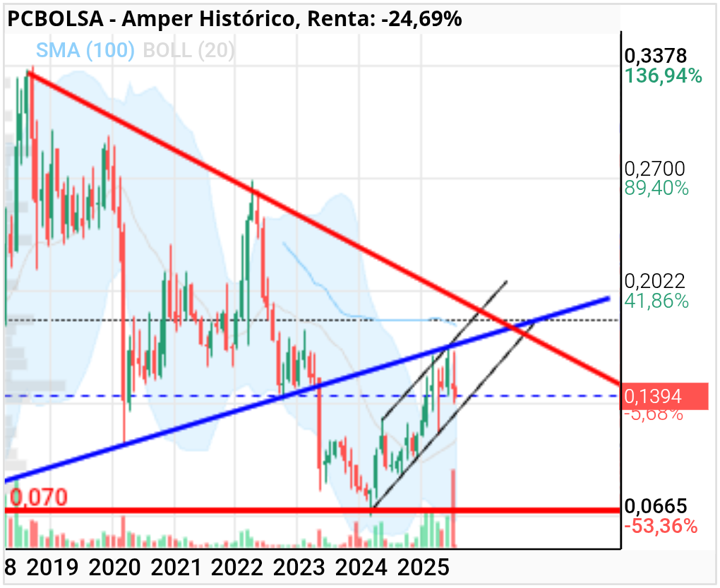This screenshot has width=720, height=588.
Task: Click the 0,2700 price level label
Action: click(655, 169)
